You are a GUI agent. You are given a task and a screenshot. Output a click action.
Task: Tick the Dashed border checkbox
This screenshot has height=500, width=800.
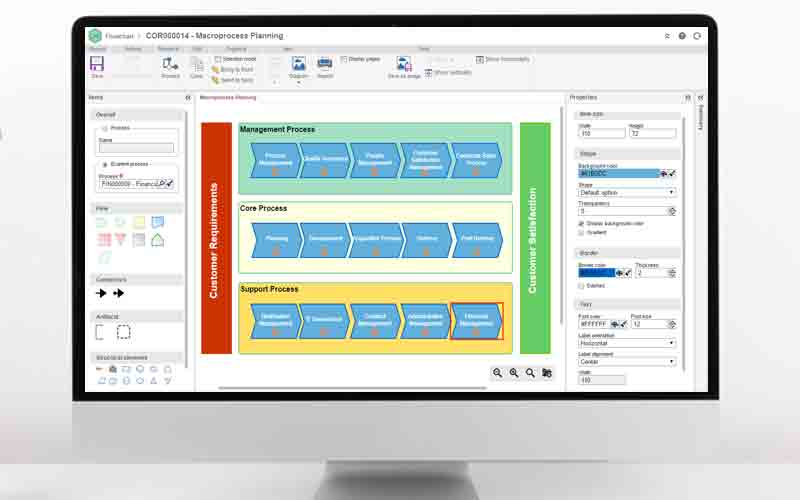click(582, 285)
